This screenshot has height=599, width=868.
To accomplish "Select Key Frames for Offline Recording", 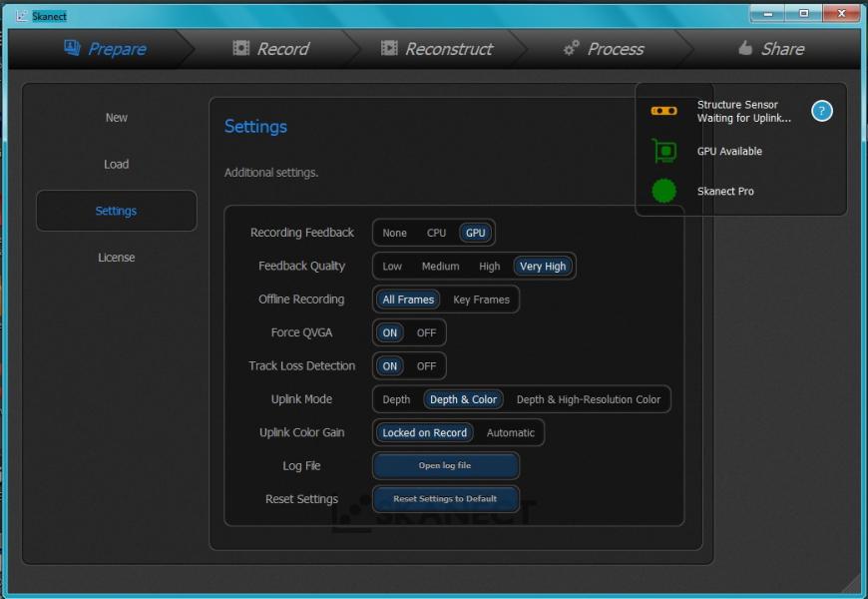I will click(482, 299).
